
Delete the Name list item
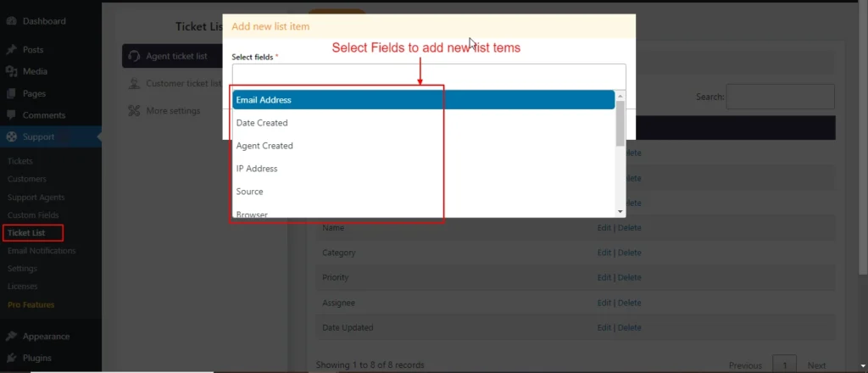point(630,227)
